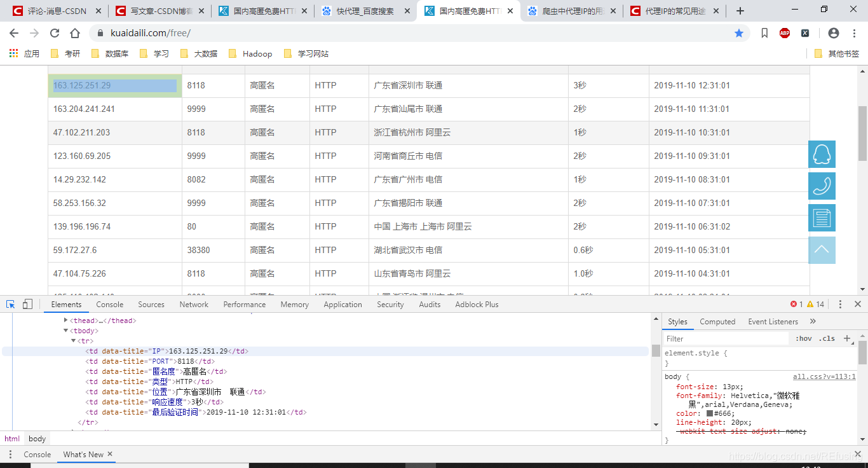Select the body breadcrumb
Image resolution: width=868 pixels, height=468 pixels.
[37, 439]
